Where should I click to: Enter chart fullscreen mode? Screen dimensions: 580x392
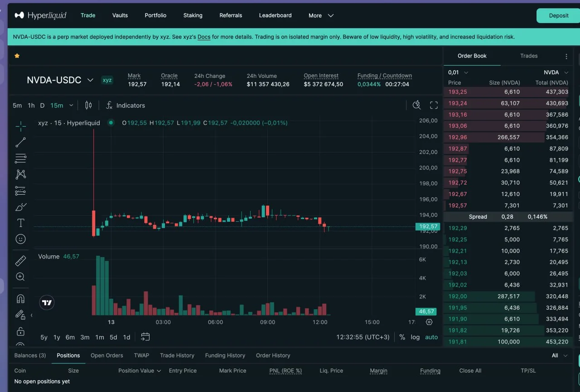(434, 105)
